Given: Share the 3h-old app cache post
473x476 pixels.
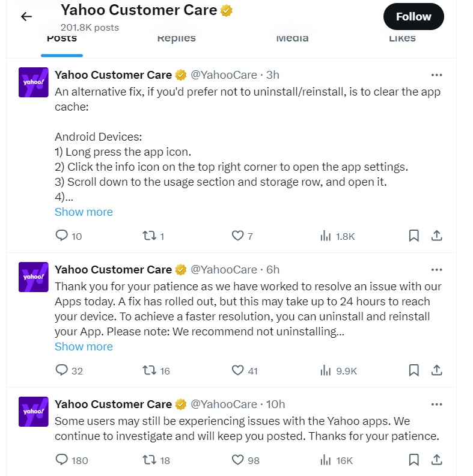Looking at the screenshot, I should 437,236.
